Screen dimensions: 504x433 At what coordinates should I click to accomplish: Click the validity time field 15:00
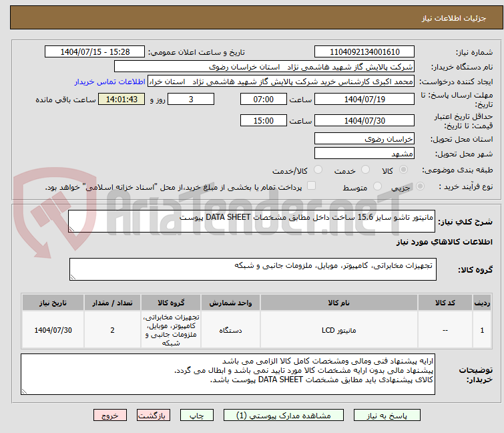point(263,121)
